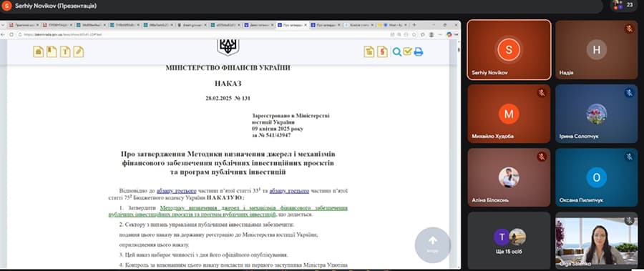Switch to the first PDF browser tab
The image size is (644, 271).
click(24, 25)
